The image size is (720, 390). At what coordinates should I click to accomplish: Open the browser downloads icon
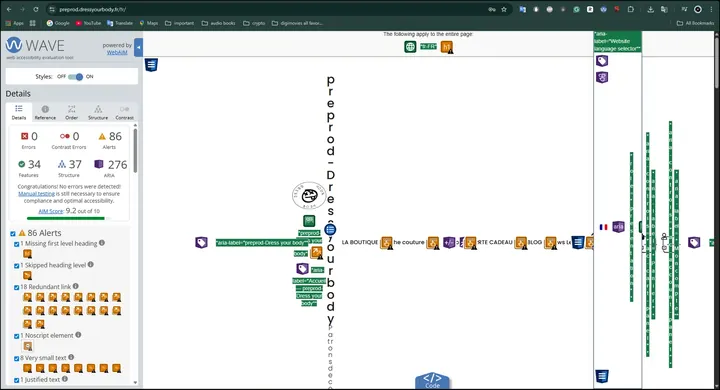coord(650,9)
